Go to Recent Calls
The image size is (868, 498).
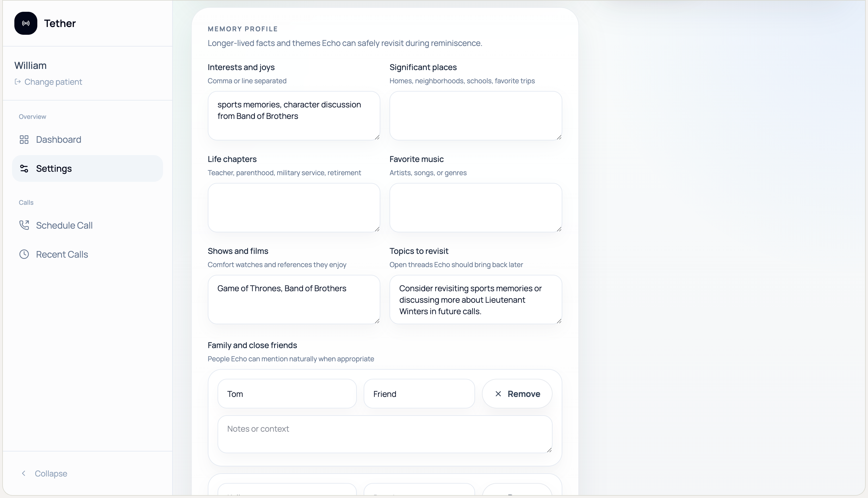[x=62, y=254]
